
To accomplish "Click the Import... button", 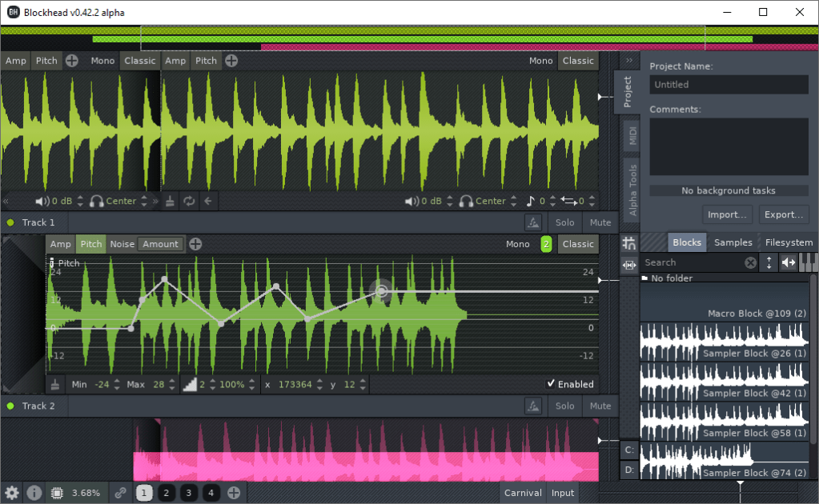I will point(728,214).
